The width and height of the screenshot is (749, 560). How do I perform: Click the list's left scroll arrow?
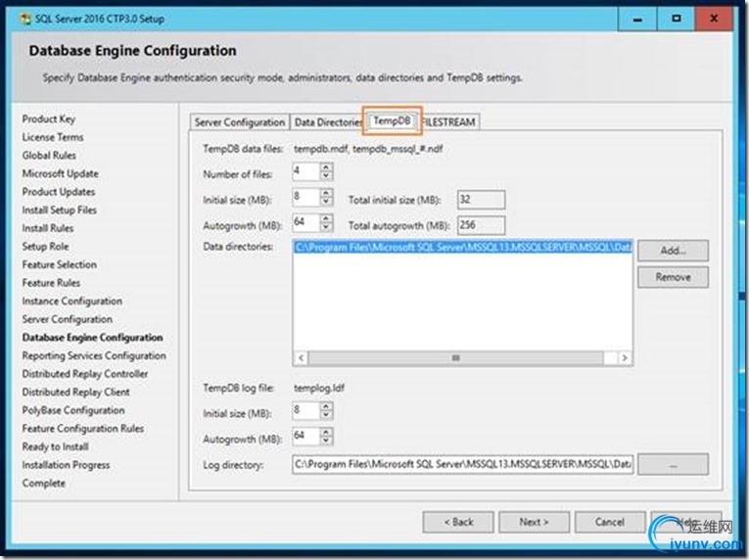click(301, 358)
